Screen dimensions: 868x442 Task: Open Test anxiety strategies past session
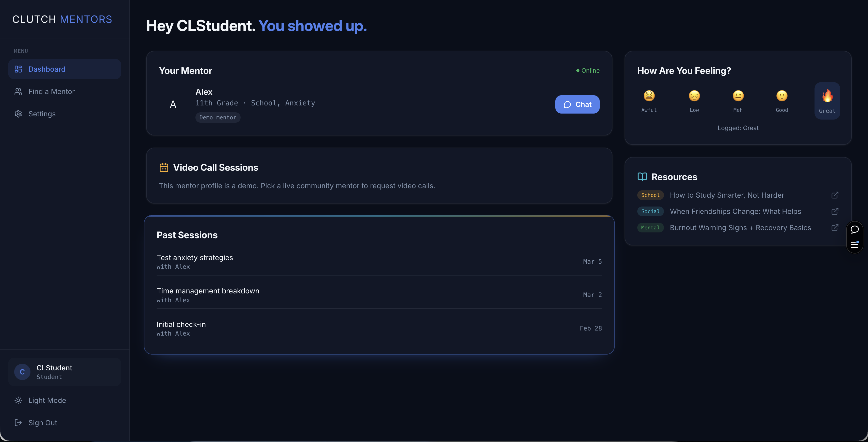click(x=195, y=258)
